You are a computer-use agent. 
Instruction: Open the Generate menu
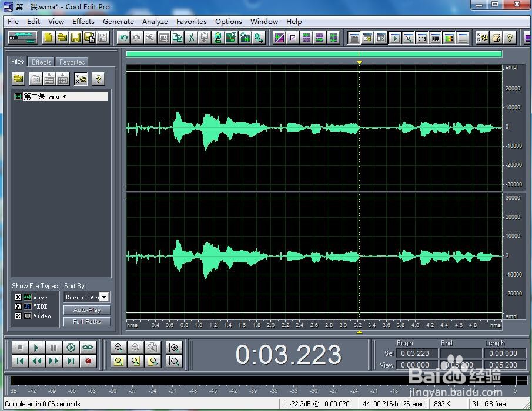pyautogui.click(x=118, y=22)
